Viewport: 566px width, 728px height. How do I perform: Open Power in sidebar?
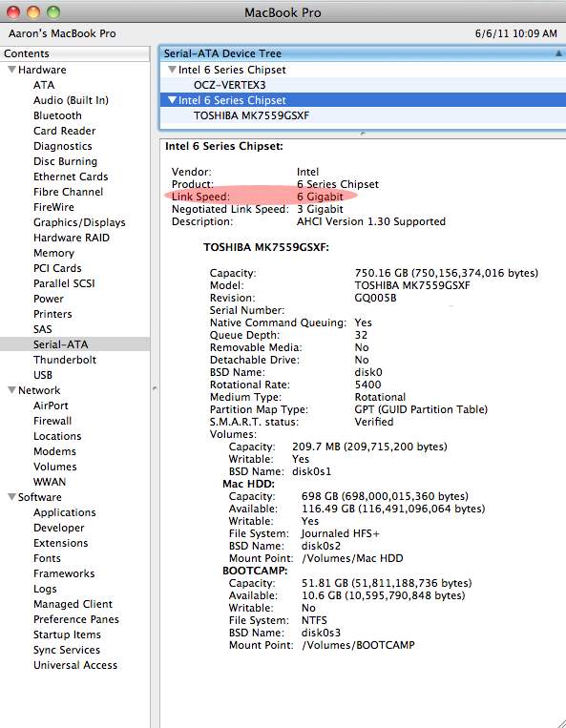coord(49,299)
